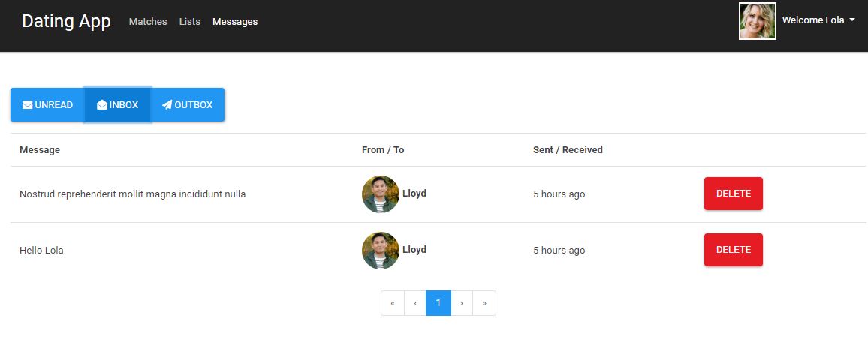Jump to the last page with the » button

(x=484, y=303)
